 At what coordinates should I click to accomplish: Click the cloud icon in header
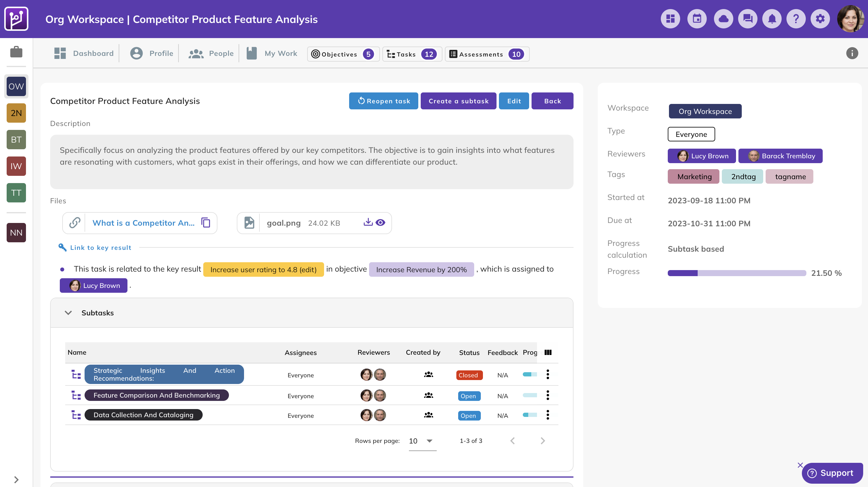[723, 19]
